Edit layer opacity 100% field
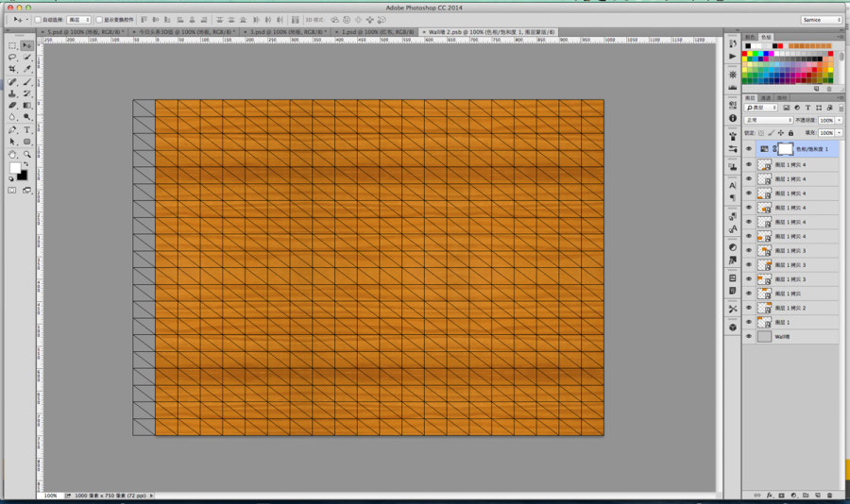This screenshot has width=850, height=504. point(826,120)
